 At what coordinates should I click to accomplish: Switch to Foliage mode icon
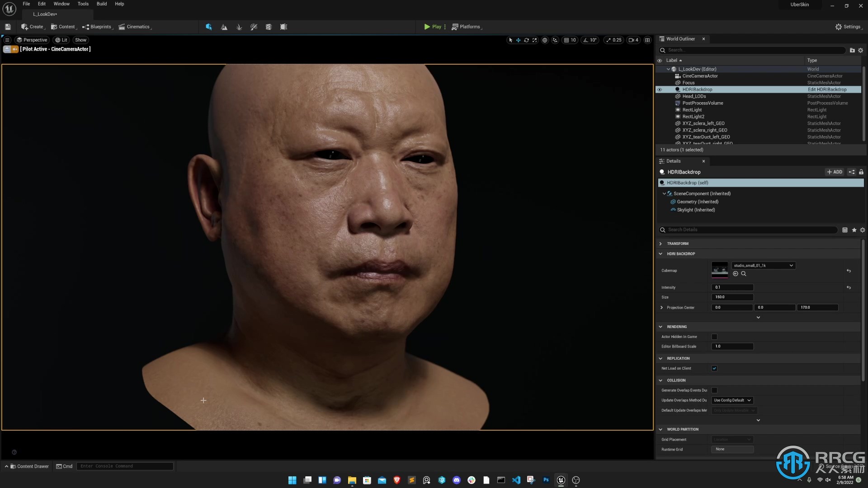point(239,27)
